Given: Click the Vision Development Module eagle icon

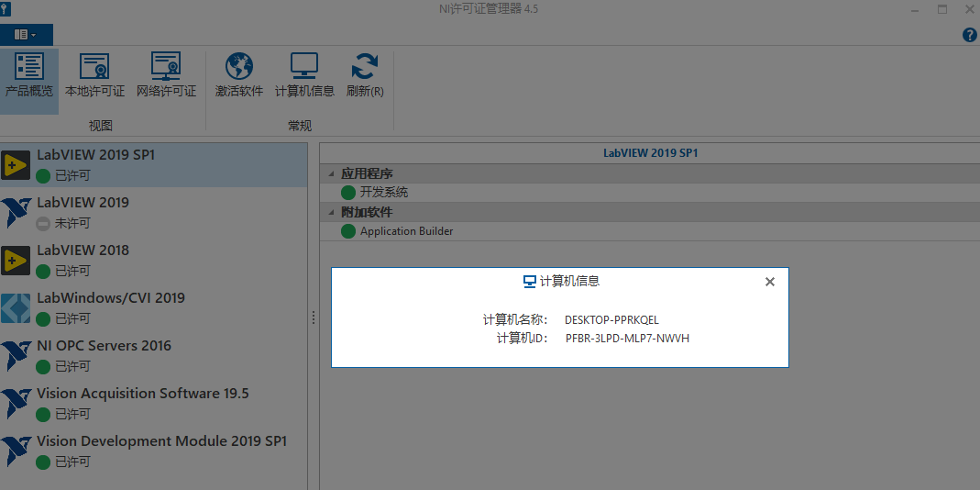Looking at the screenshot, I should pyautogui.click(x=16, y=451).
